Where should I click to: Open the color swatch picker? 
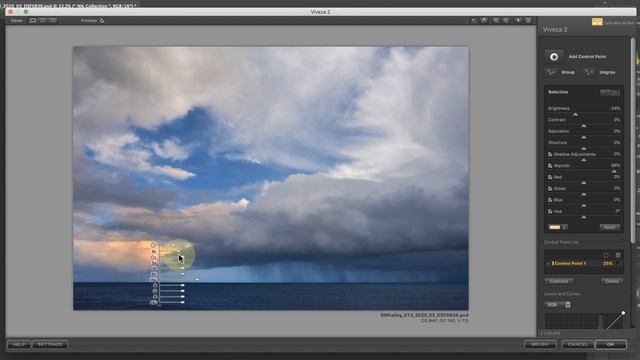(554, 227)
